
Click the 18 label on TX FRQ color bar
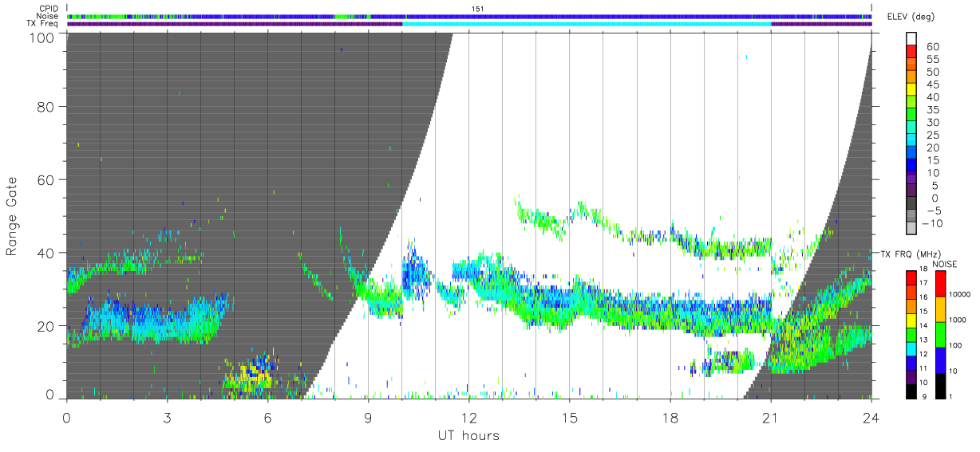pyautogui.click(x=925, y=270)
